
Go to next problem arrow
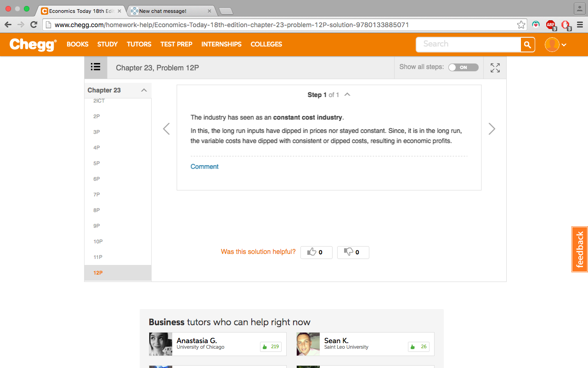pos(492,129)
